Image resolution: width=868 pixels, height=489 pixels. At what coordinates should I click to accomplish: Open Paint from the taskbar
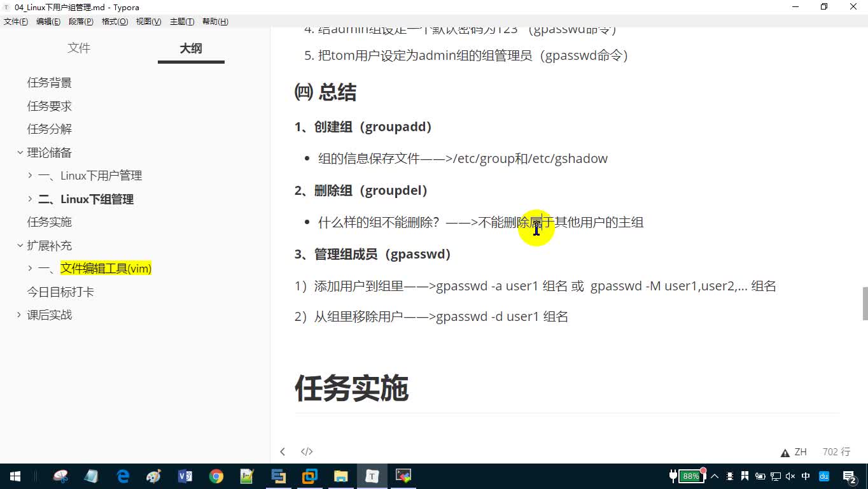[x=153, y=476]
